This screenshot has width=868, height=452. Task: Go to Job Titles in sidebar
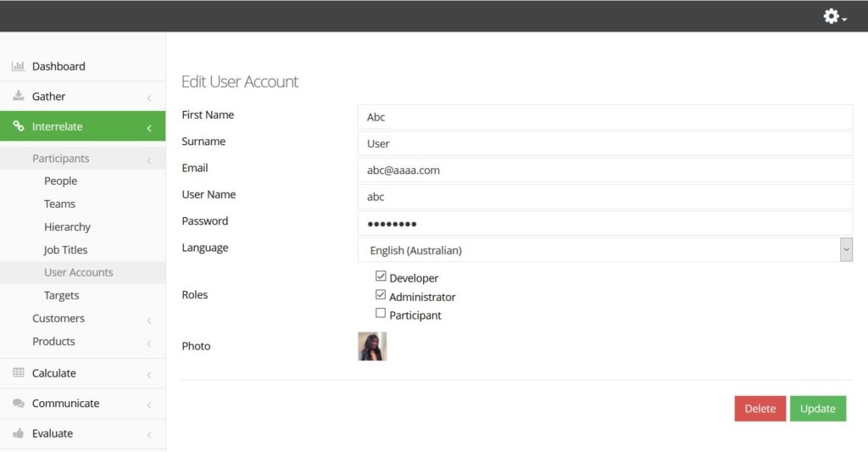[66, 250]
